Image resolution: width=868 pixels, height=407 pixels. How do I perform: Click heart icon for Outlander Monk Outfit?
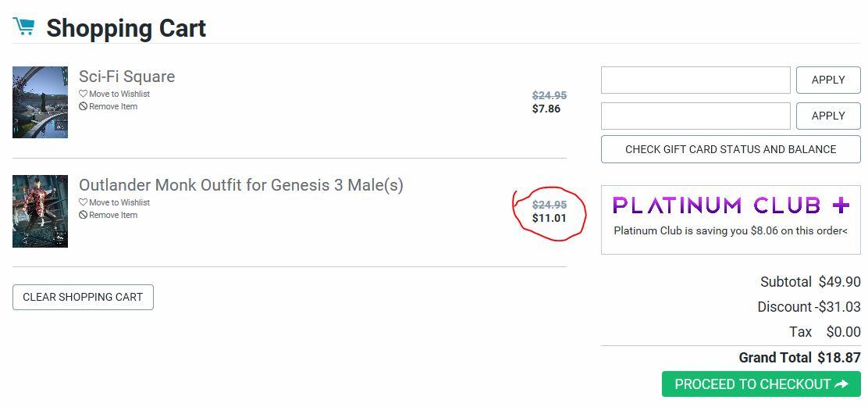click(x=83, y=202)
